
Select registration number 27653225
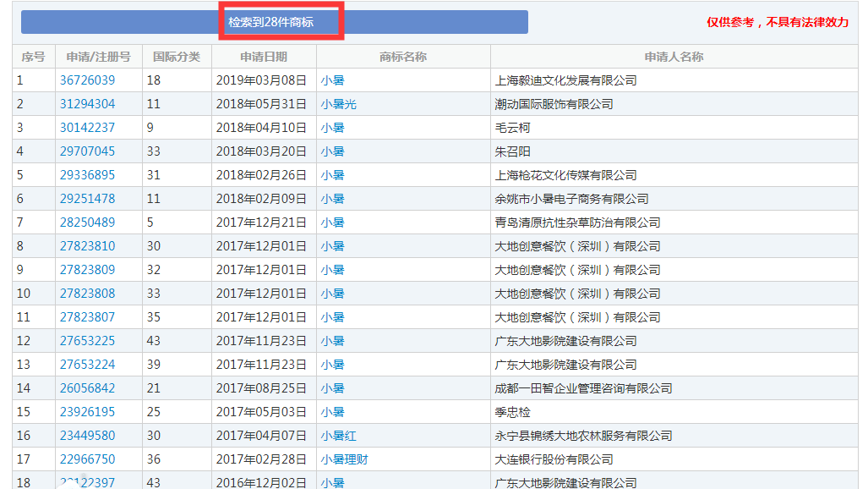pos(87,341)
